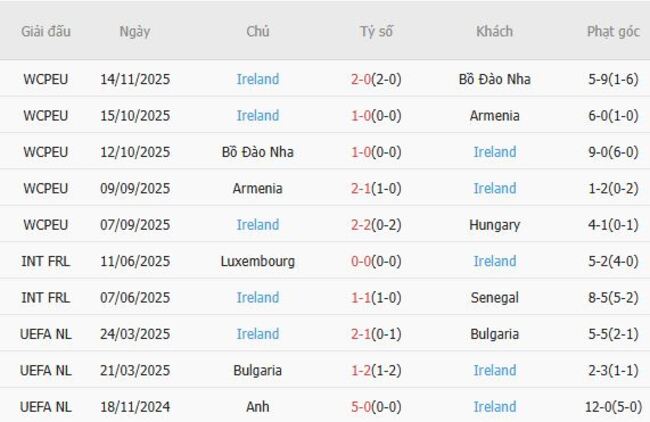Click the Ireland link in the 14/11/2025 row
Viewport: 650px width, 422px height.
pyautogui.click(x=258, y=79)
